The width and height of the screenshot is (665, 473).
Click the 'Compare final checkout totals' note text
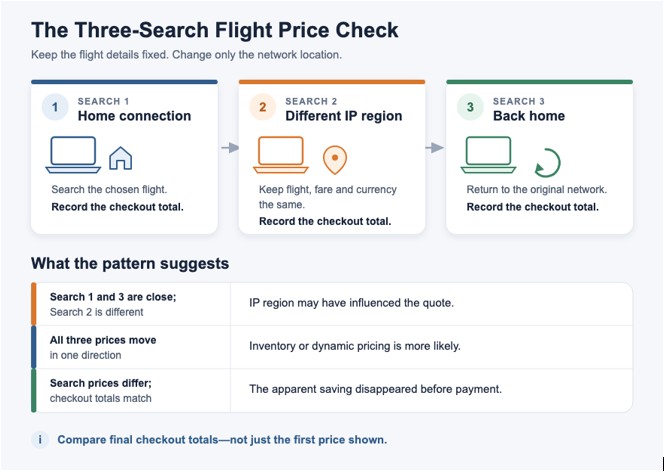(222, 439)
